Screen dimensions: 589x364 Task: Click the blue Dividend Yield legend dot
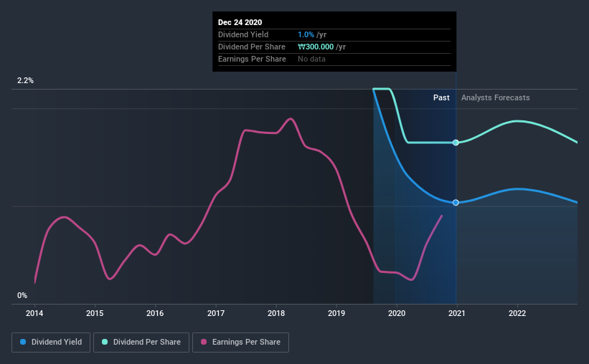[23, 342]
